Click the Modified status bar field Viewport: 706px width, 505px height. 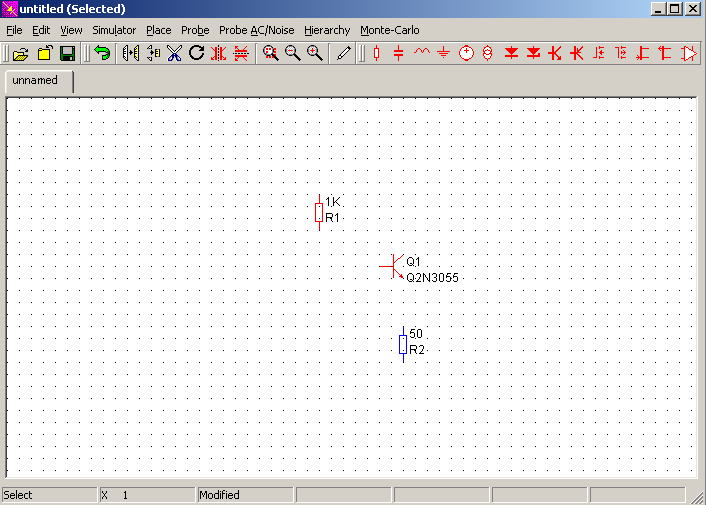click(245, 495)
